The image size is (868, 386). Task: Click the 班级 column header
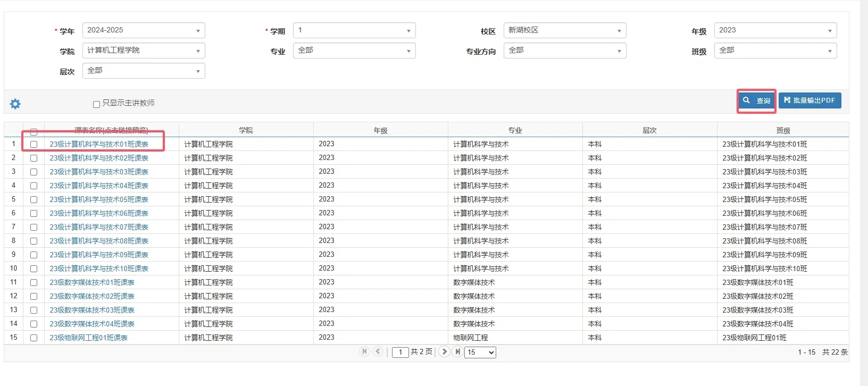783,130
